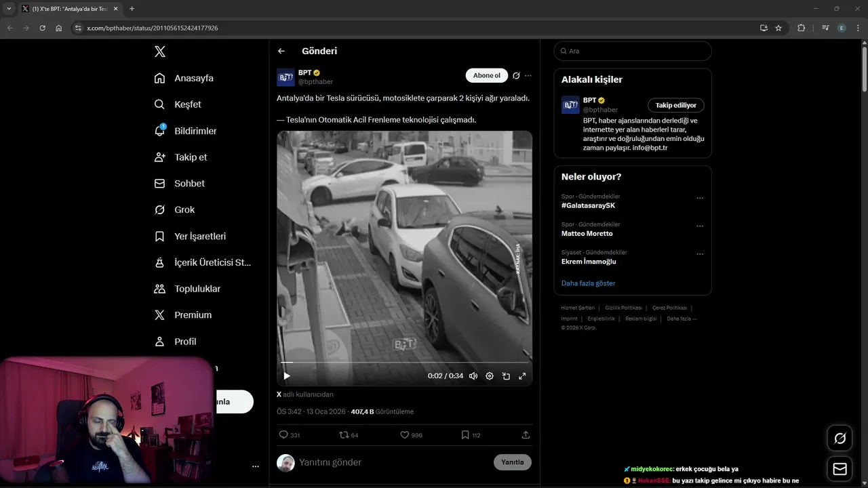Image resolution: width=868 pixels, height=488 pixels.
Task: Play the video
Action: [x=287, y=376]
